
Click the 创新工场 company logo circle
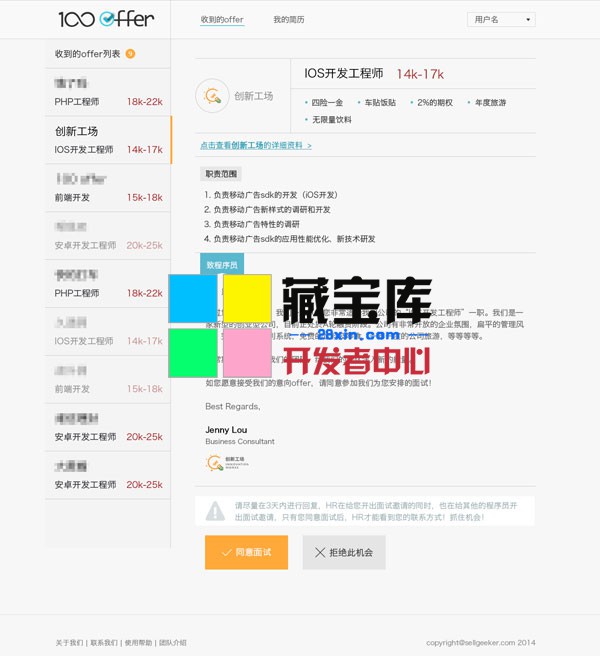point(212,96)
